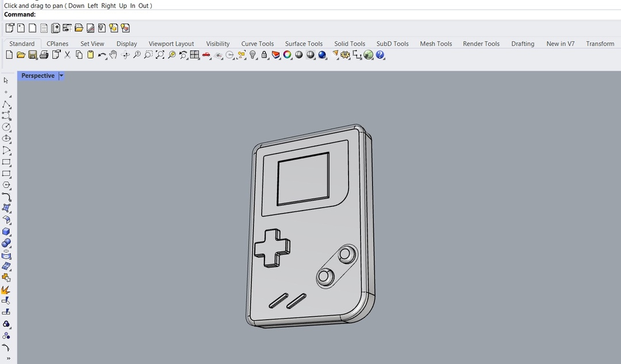
Task: Expand the Perspective viewport dropdown arrow
Action: point(61,76)
